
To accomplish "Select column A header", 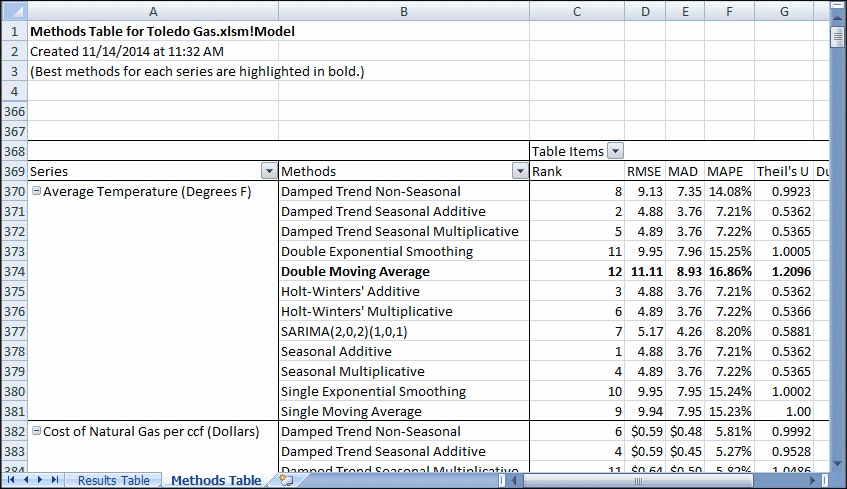I will click(153, 11).
